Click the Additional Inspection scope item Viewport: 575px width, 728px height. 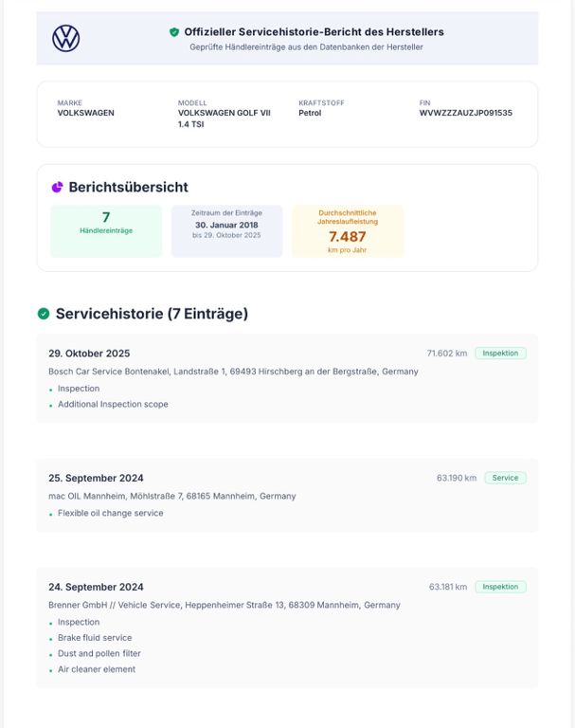click(x=113, y=405)
